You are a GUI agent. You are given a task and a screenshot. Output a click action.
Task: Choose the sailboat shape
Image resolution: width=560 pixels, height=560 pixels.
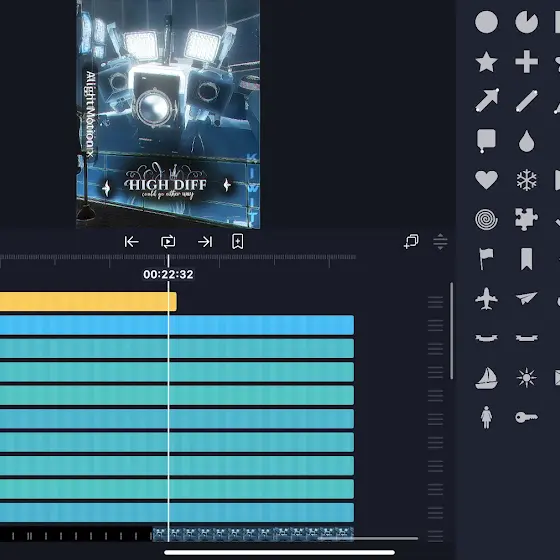pos(486,378)
